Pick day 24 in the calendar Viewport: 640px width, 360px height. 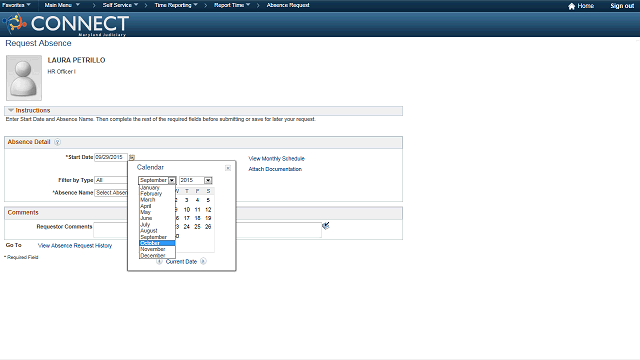click(187, 227)
